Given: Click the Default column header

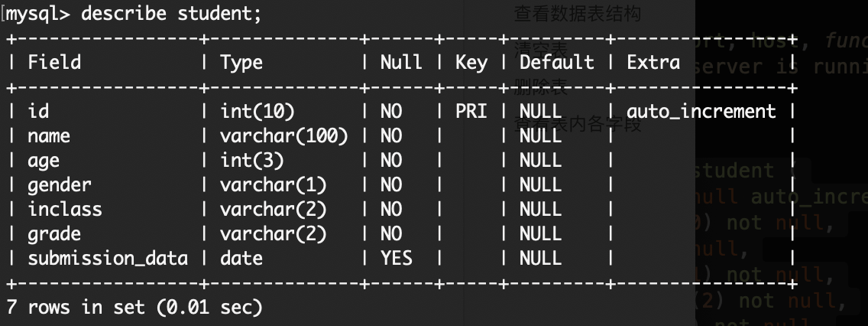Looking at the screenshot, I should (x=557, y=62).
